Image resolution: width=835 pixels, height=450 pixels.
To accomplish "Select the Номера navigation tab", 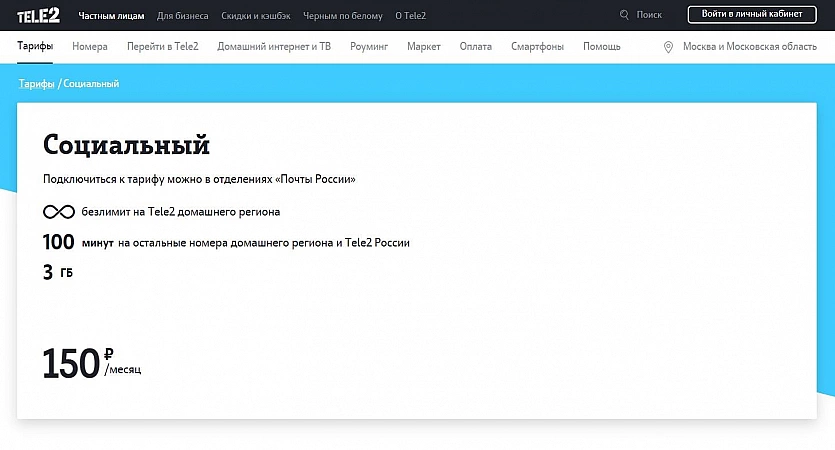I will [90, 47].
